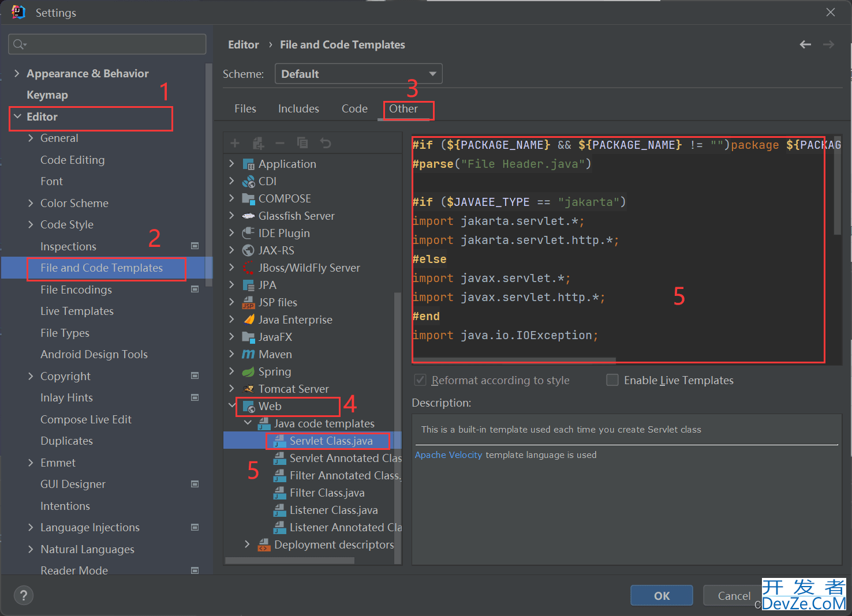This screenshot has width=852, height=616.
Task: Click the Listener Class.java file icon
Action: [x=279, y=510]
